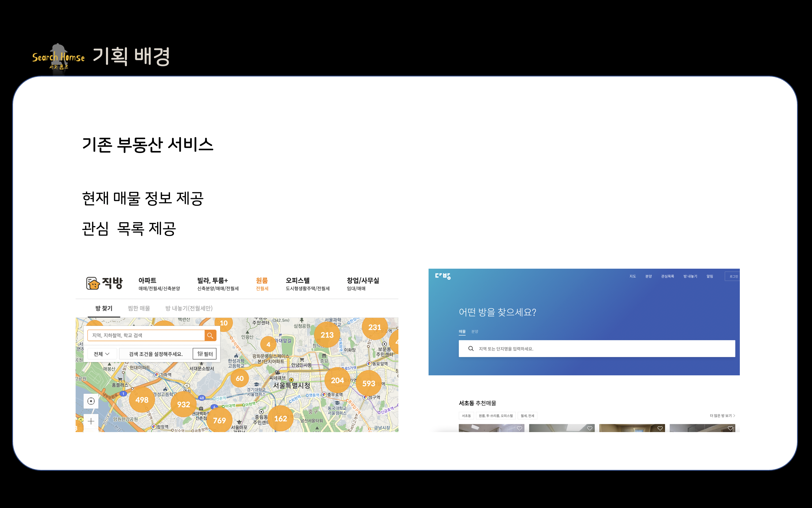
Task: Open the 필터 filter button
Action: [x=205, y=354]
